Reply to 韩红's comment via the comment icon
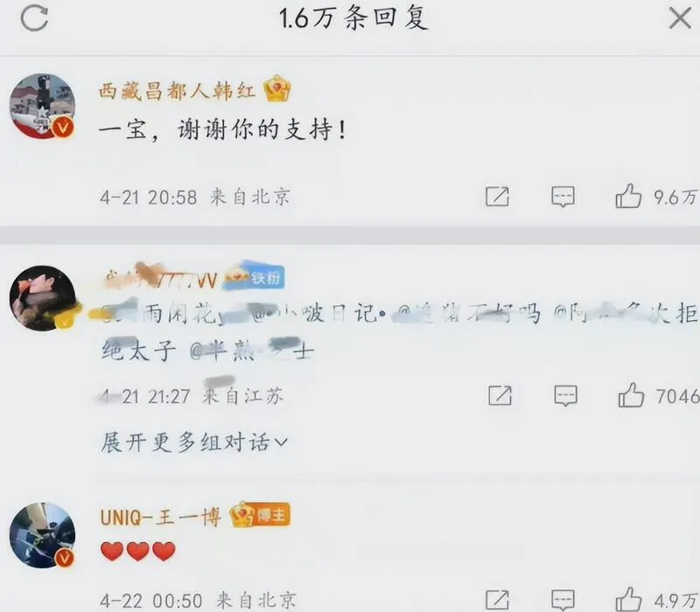Image resolution: width=700 pixels, height=612 pixels. tap(563, 197)
